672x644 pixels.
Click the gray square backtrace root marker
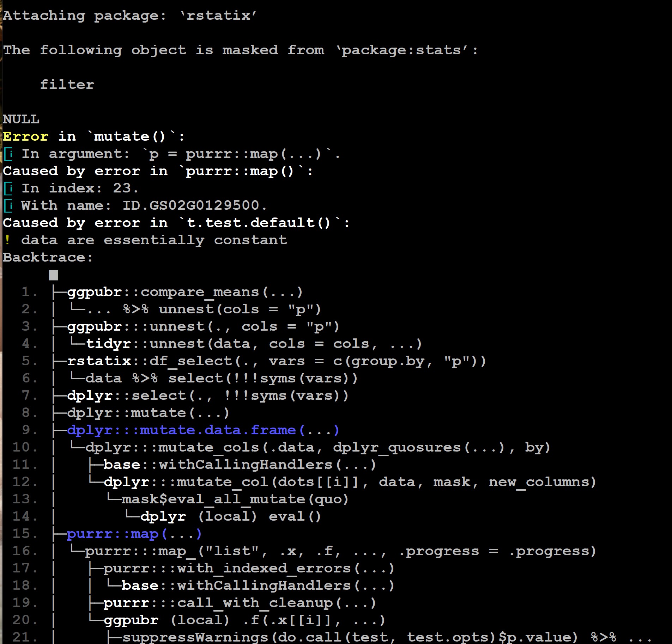53,275
